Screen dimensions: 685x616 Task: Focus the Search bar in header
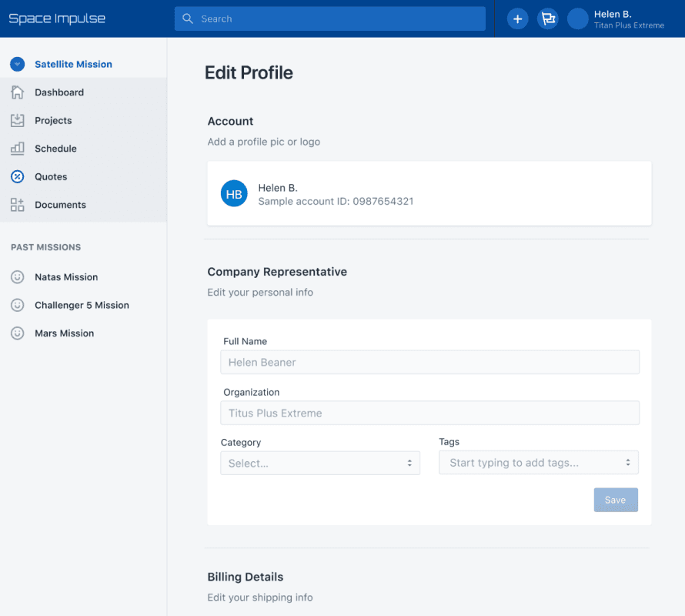tap(329, 19)
